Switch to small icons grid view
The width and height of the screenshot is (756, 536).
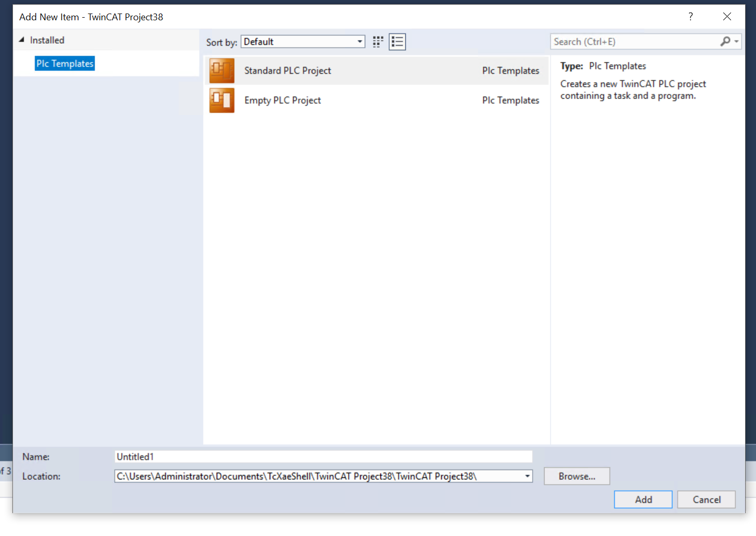pos(378,42)
